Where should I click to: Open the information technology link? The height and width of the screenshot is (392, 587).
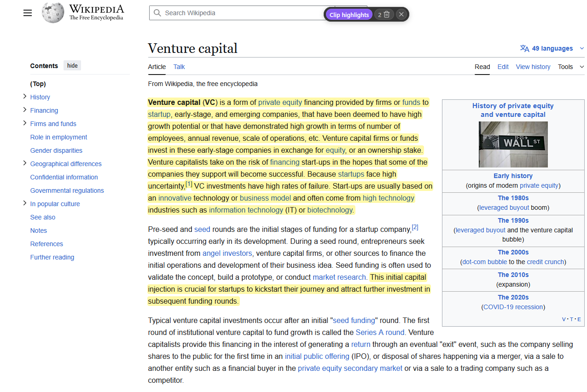(246, 210)
